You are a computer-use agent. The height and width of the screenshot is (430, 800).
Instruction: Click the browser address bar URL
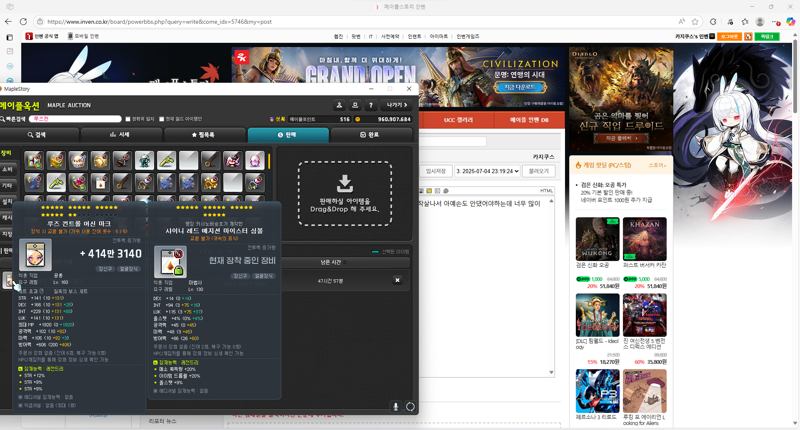159,22
